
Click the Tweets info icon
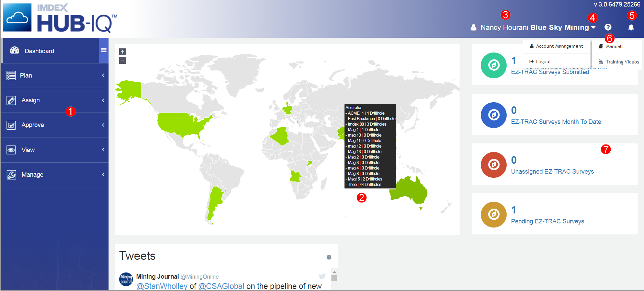click(329, 257)
